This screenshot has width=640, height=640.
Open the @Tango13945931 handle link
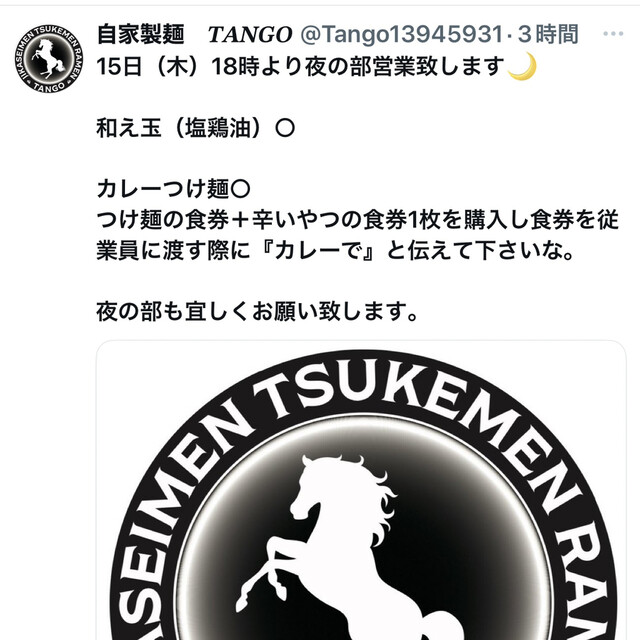(402, 34)
